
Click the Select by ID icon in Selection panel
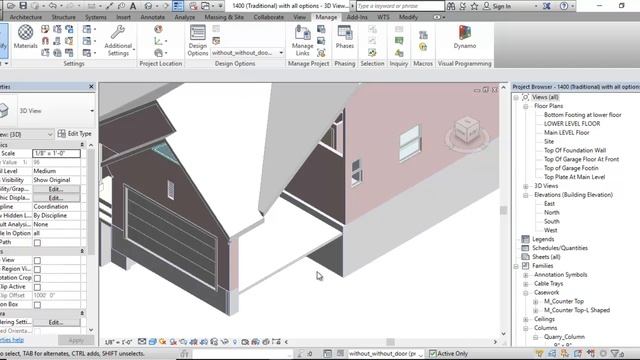point(372,52)
